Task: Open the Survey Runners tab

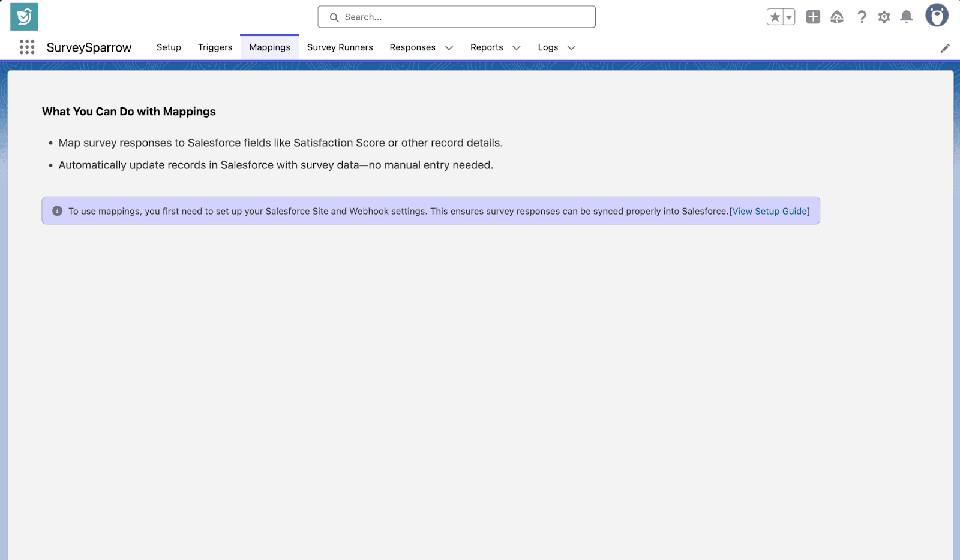Action: pos(340,47)
